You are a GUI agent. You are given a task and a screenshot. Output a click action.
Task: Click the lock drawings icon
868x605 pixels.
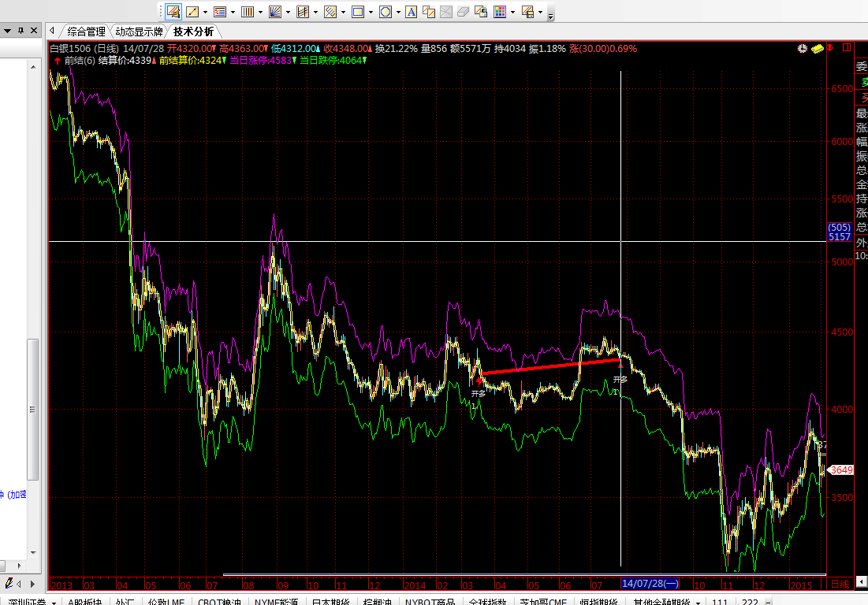[x=481, y=12]
